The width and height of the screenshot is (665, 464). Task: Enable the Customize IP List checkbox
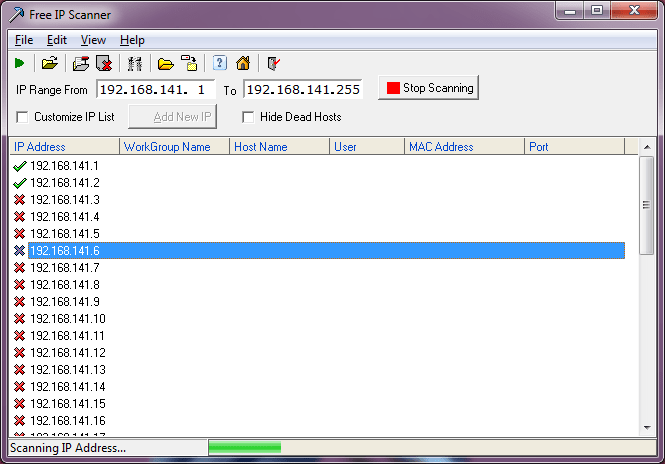coord(22,117)
